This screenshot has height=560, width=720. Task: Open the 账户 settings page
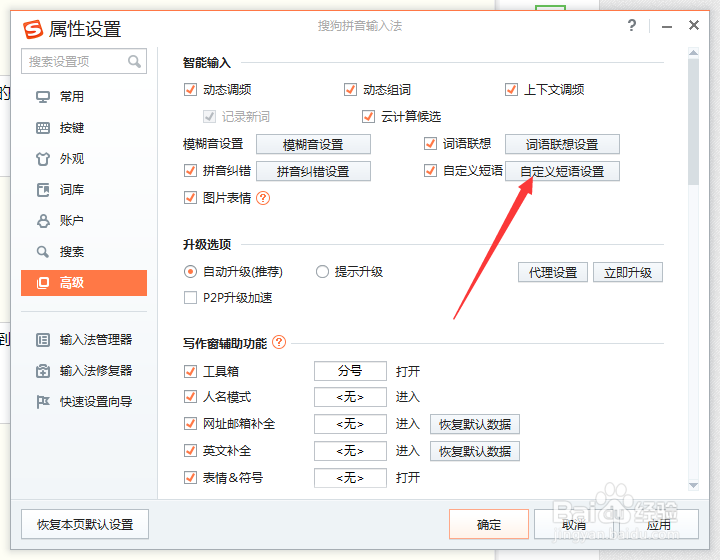click(x=84, y=221)
